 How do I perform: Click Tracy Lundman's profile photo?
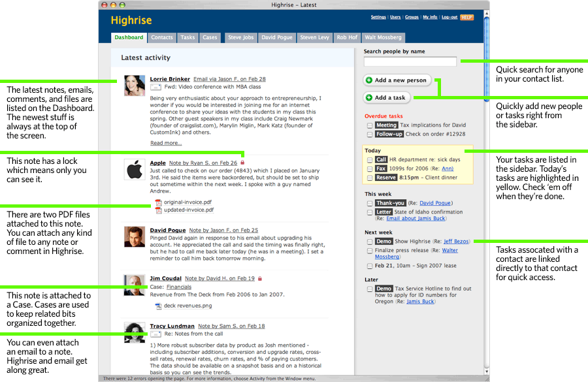click(135, 332)
